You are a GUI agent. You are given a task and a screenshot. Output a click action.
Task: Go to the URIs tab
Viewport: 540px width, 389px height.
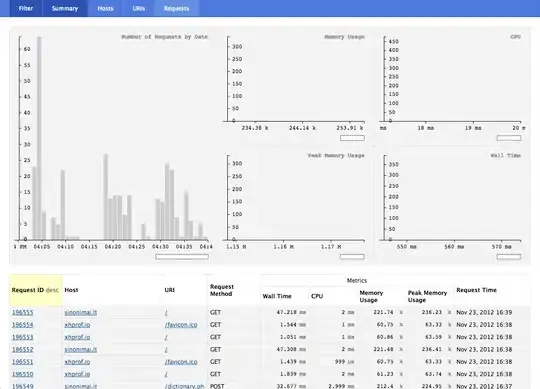pos(138,8)
